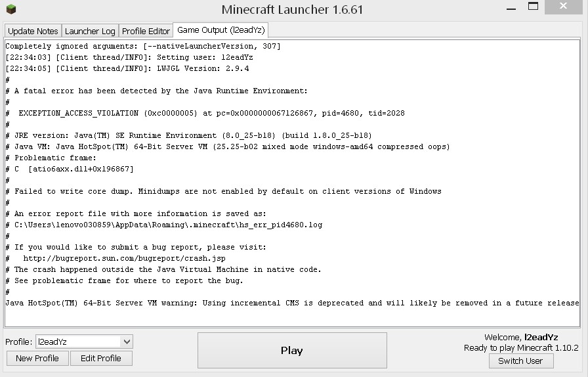Minimize the Minecraft Launcher window
588x377 pixels.
pos(511,9)
